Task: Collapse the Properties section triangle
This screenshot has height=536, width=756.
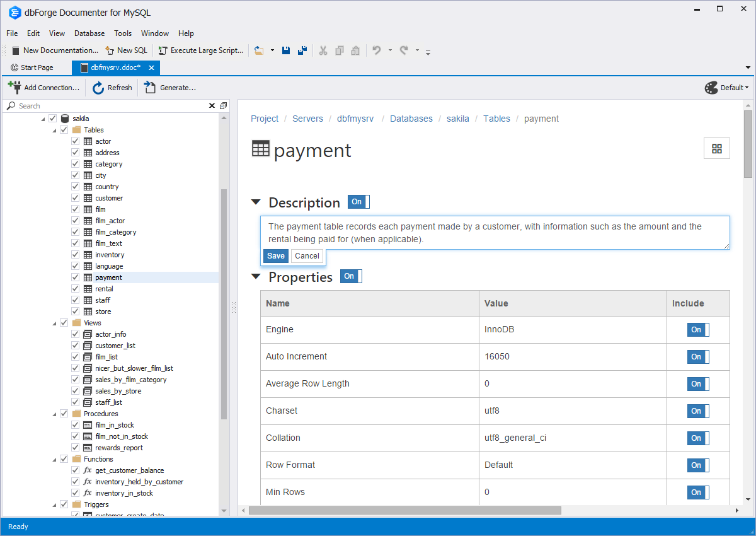Action: click(256, 276)
